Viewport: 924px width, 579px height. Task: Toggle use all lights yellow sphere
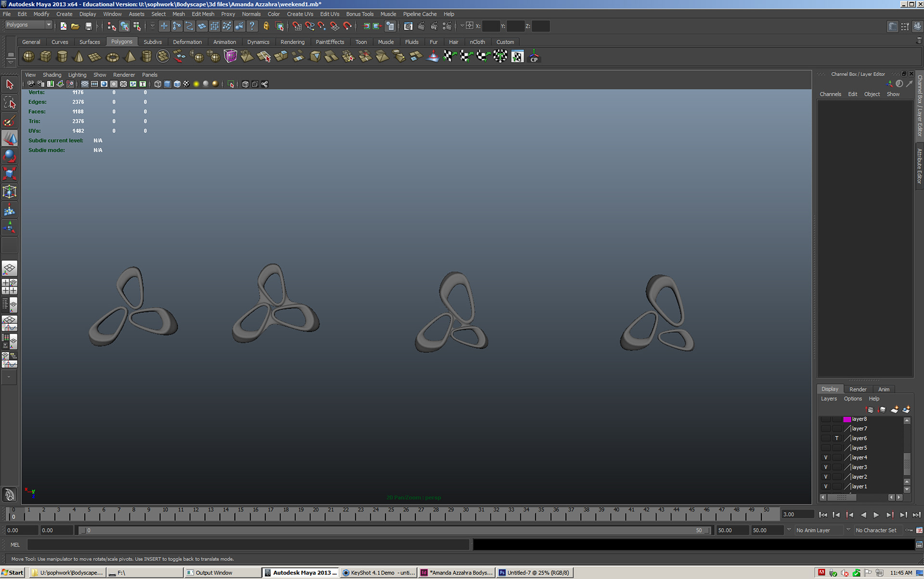(x=196, y=84)
